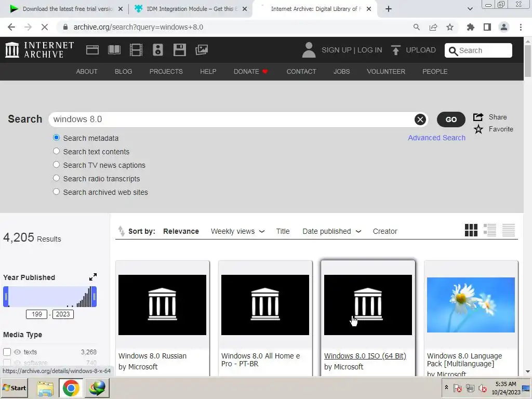
Task: Open the BLOG nav item
Action: (x=123, y=72)
